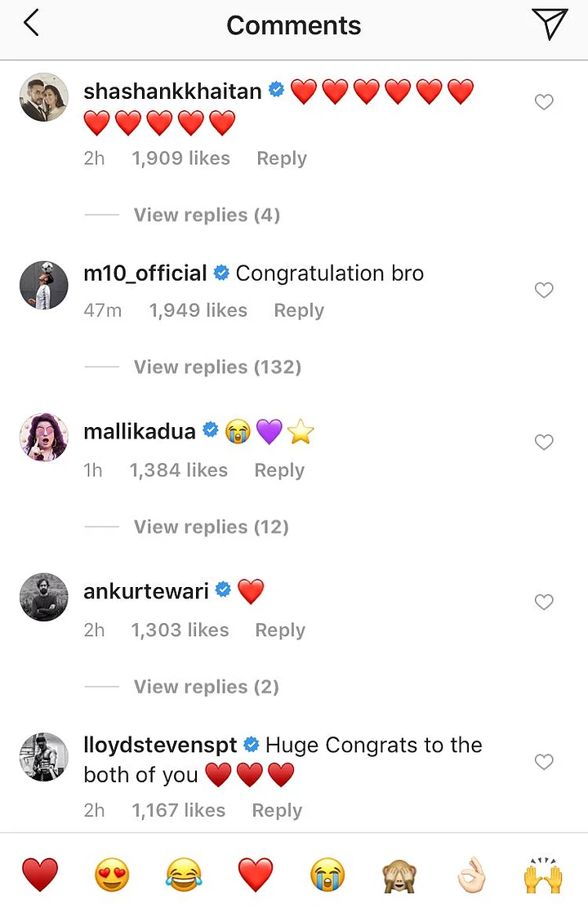Insert the loudly crying emoji reaction

click(327, 875)
